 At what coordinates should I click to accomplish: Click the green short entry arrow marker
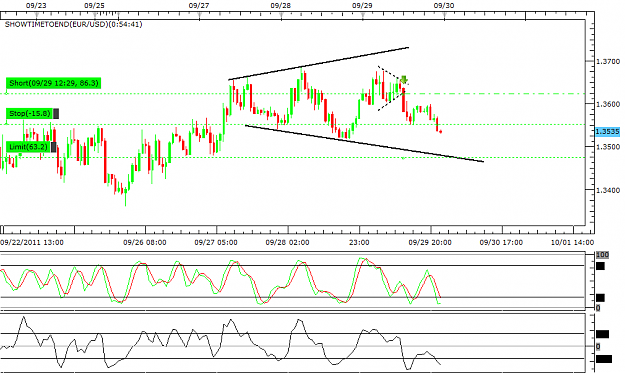[x=404, y=80]
